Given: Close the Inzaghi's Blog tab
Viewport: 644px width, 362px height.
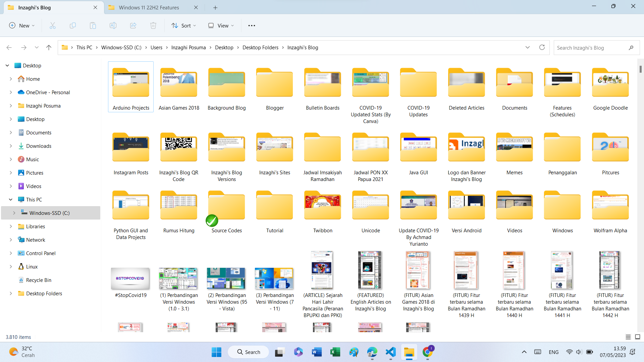Looking at the screenshot, I should point(95,7).
